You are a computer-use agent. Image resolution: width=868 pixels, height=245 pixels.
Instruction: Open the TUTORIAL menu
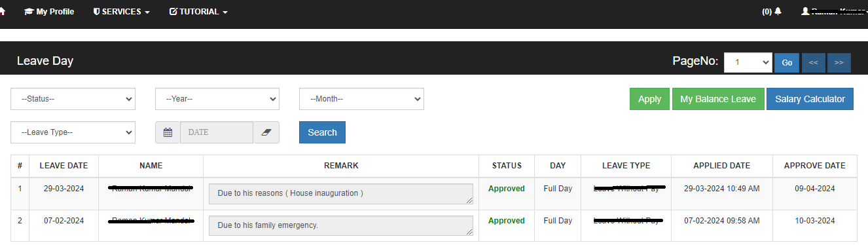(198, 12)
